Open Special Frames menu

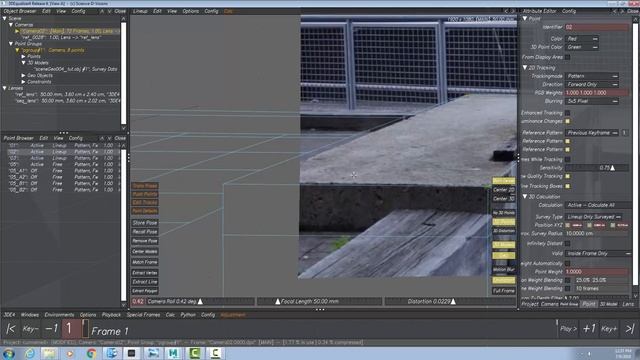coord(143,315)
